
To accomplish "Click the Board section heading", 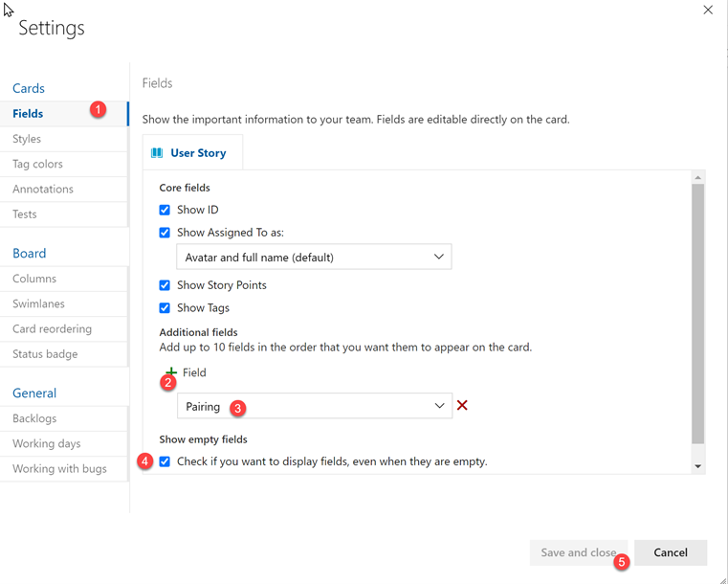I will 30,253.
